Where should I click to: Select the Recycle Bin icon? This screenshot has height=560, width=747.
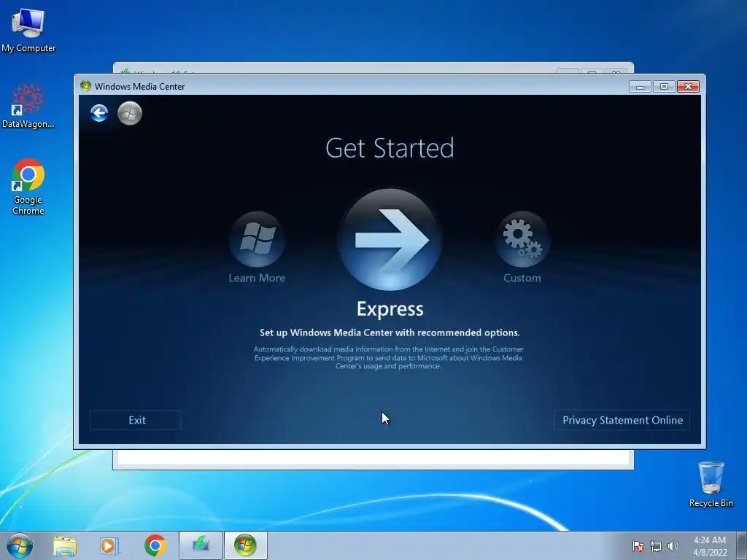click(711, 484)
